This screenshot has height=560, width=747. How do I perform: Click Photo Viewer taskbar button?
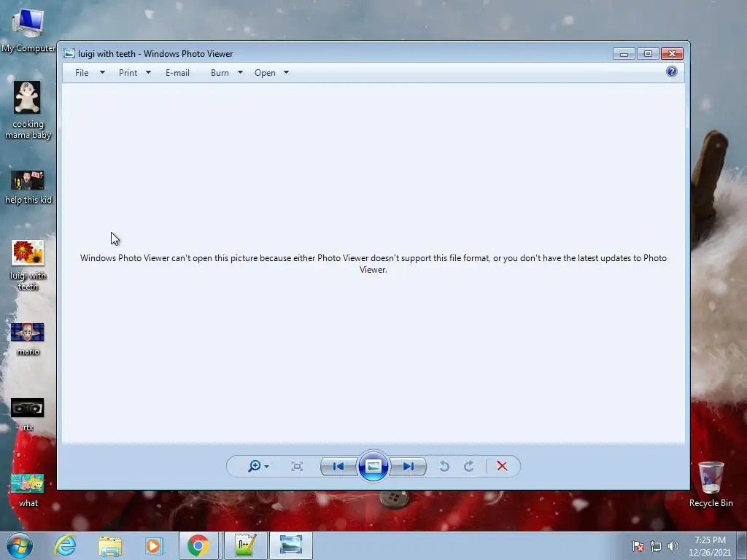(291, 545)
